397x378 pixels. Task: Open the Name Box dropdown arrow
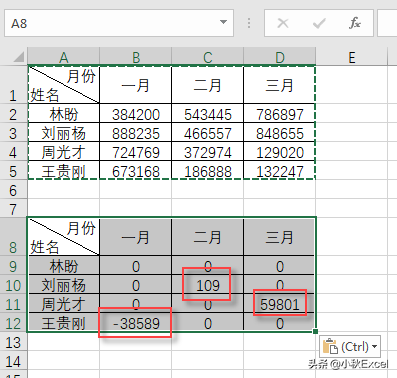point(223,23)
